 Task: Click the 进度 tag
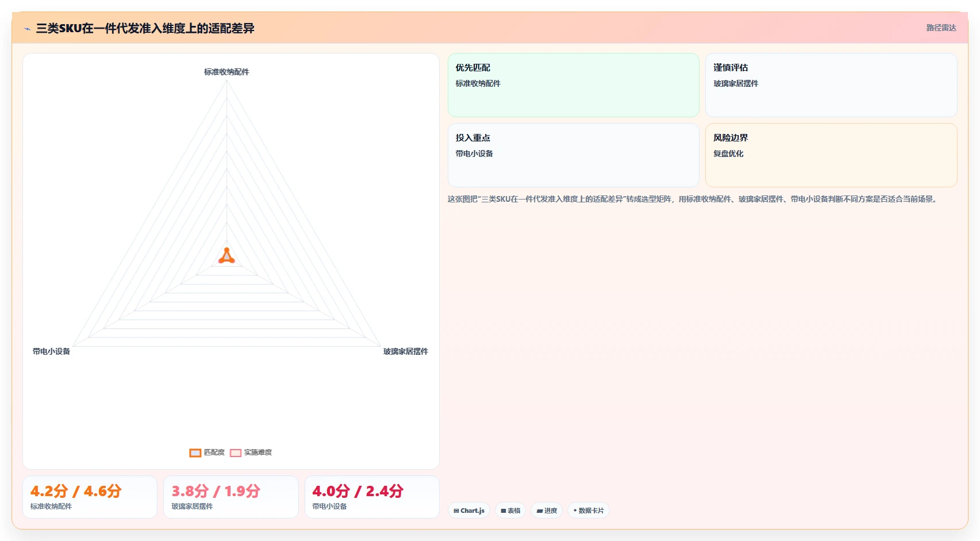547,511
